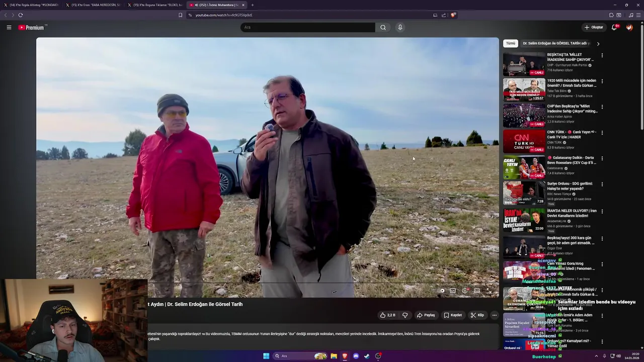
Task: Open the Brave shields icon
Action: pyautogui.click(x=453, y=15)
